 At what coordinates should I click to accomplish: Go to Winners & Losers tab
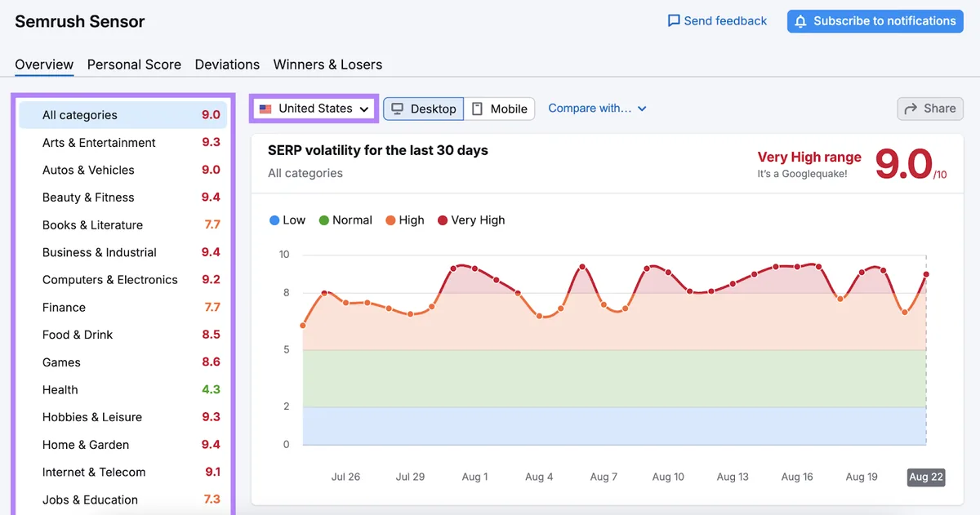327,64
